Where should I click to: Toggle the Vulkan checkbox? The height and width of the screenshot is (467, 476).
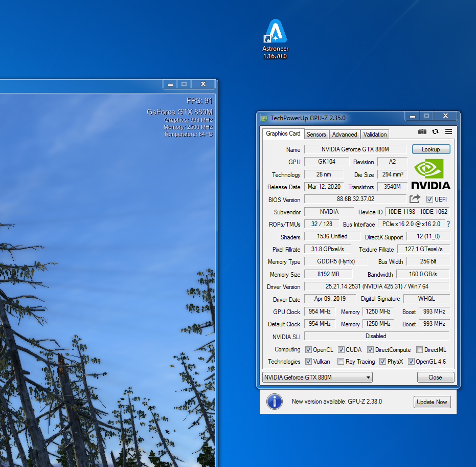point(308,361)
